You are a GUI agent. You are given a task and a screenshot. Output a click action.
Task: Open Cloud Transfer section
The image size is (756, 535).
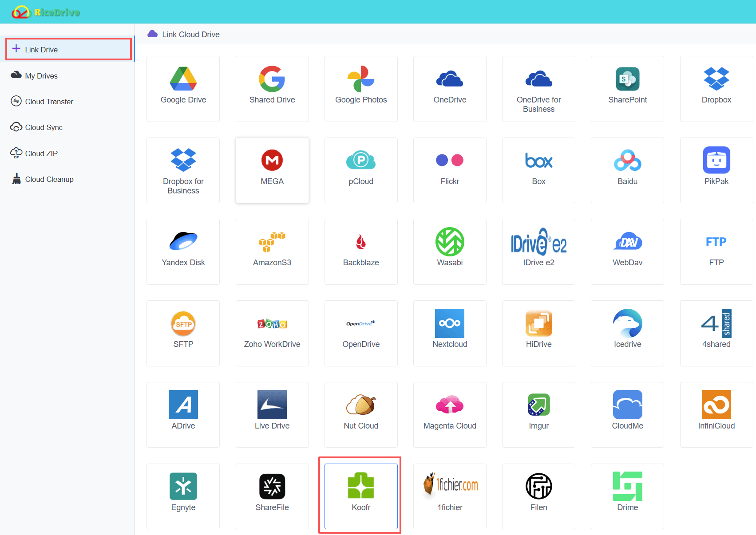click(x=49, y=102)
